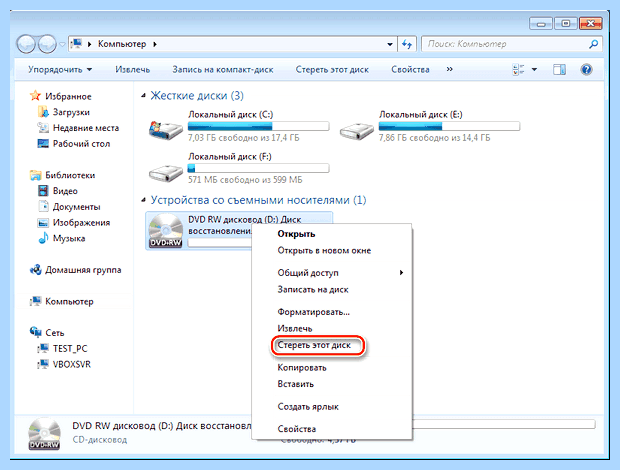Expand address bar previous locations dropdown
Image resolution: width=620 pixels, height=470 pixels.
(390, 44)
